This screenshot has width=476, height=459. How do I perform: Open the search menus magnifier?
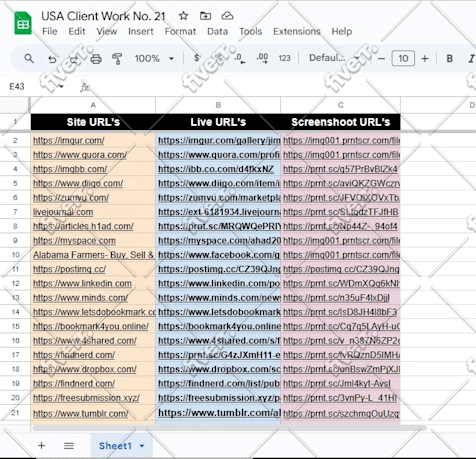tap(29, 59)
